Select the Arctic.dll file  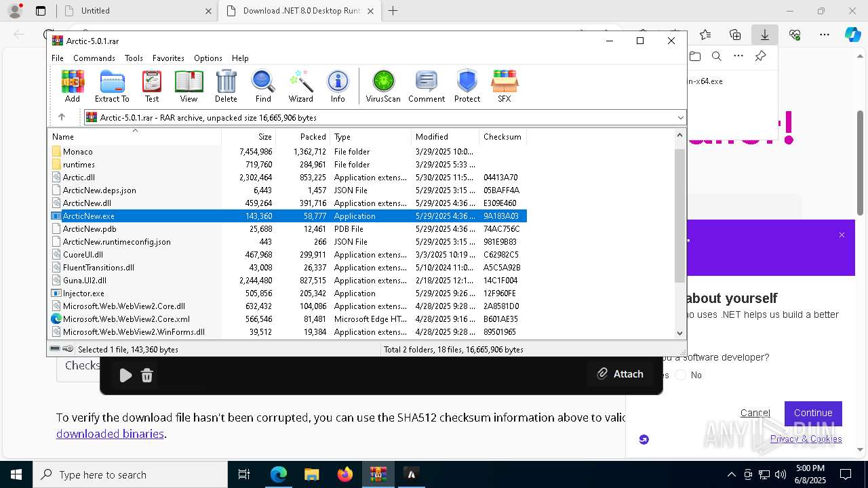(79, 178)
